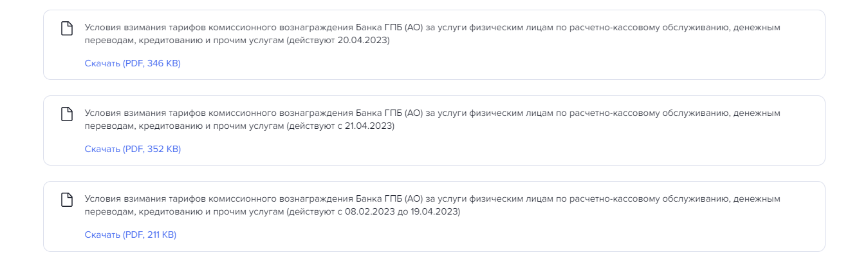Click 'Скачать' word next to 211 KB
Image resolution: width=868 pixels, height=259 pixels.
102,235
